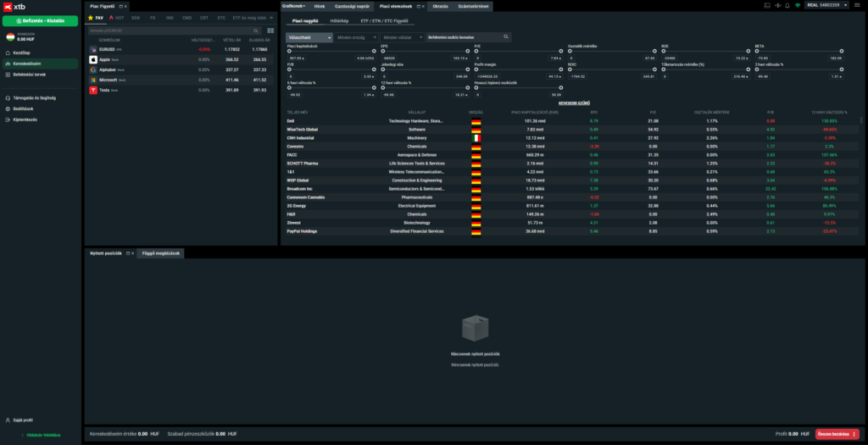868x445 pixels.
Task: Open the Választható dropdown
Action: pyautogui.click(x=309, y=37)
